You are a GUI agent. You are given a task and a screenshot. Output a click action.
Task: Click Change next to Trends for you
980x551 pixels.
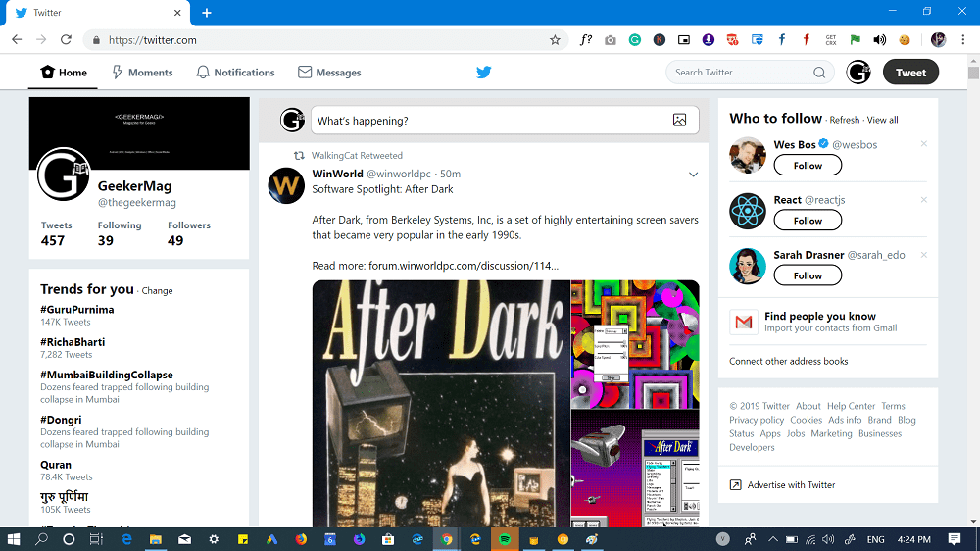click(x=157, y=291)
